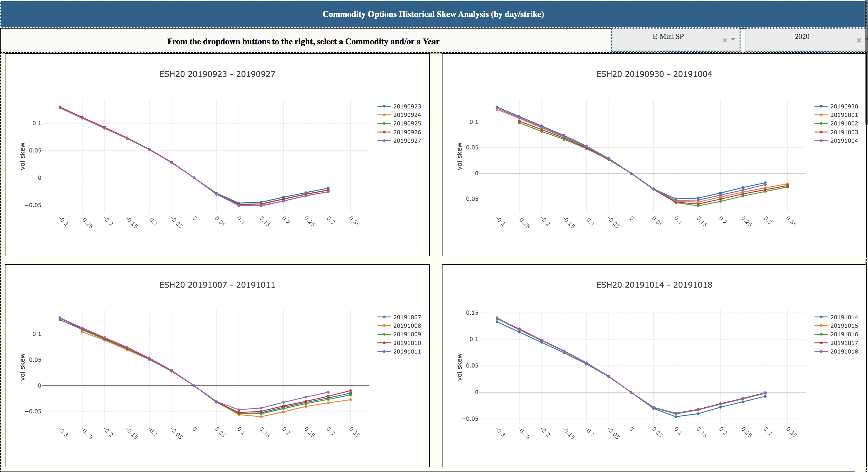
Task: Open the 2020 year dropdown
Action: coord(802,37)
